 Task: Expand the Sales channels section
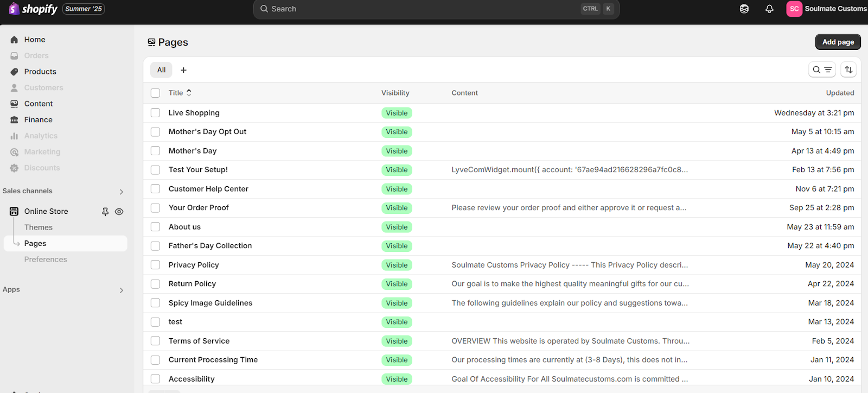pyautogui.click(x=121, y=192)
